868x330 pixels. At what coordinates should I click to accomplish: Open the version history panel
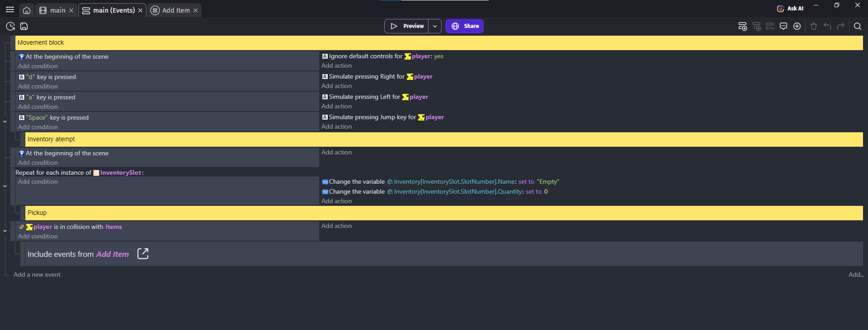click(x=10, y=26)
